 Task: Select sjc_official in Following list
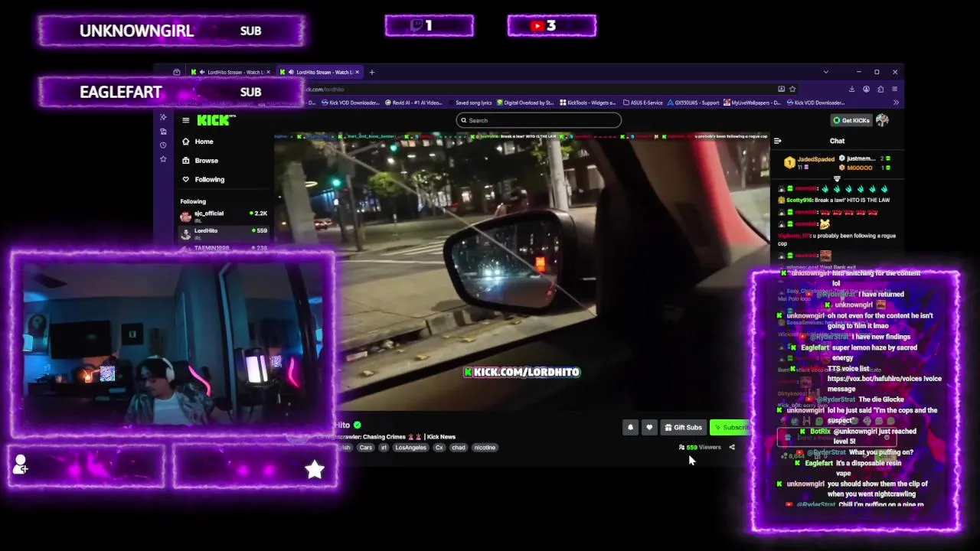pyautogui.click(x=224, y=216)
